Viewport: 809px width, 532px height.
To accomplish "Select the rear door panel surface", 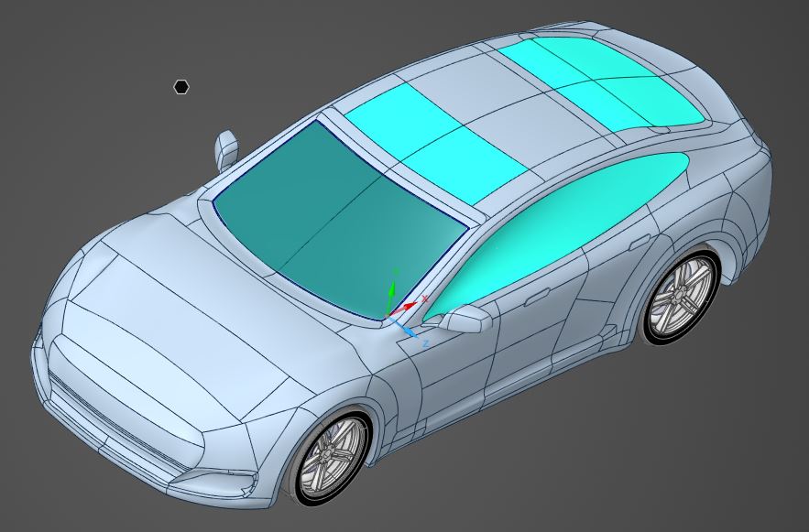I will (596, 275).
